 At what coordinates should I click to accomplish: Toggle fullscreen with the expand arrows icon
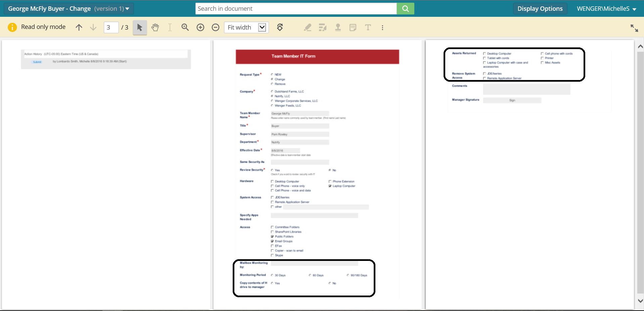coord(634,28)
